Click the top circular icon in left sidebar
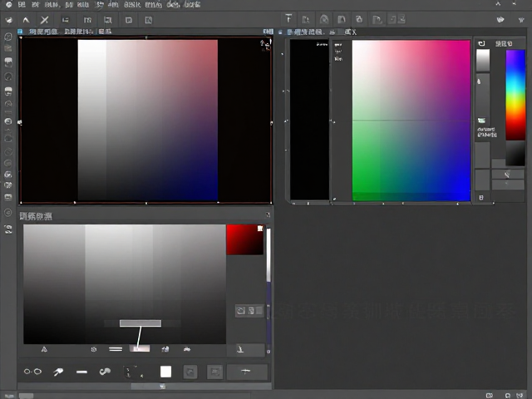532x399 pixels. (x=8, y=37)
